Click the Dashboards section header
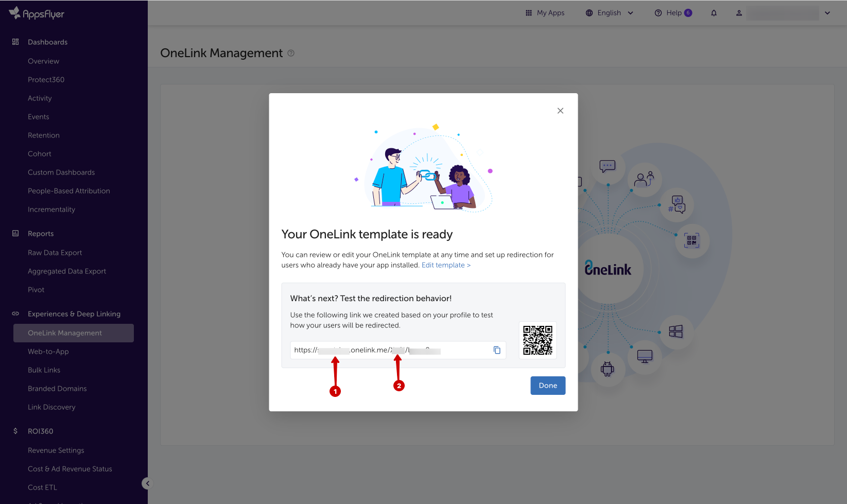This screenshot has height=504, width=847. [47, 42]
